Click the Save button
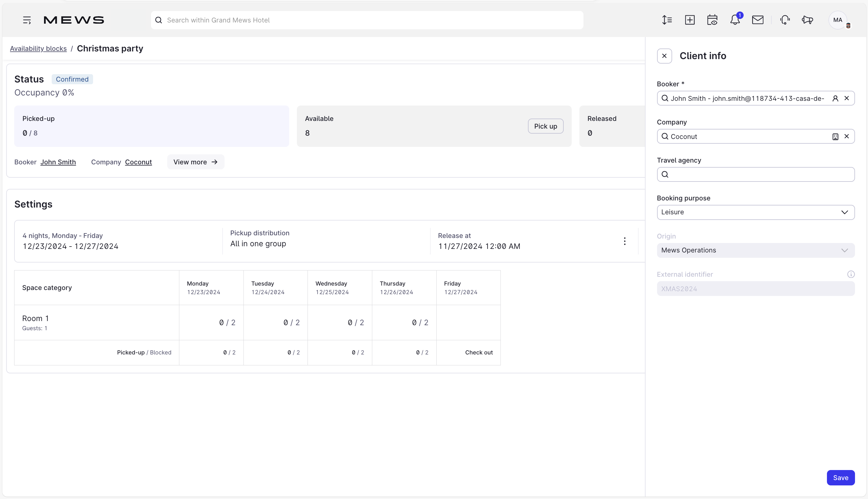The height and width of the screenshot is (499, 868). coord(841,477)
